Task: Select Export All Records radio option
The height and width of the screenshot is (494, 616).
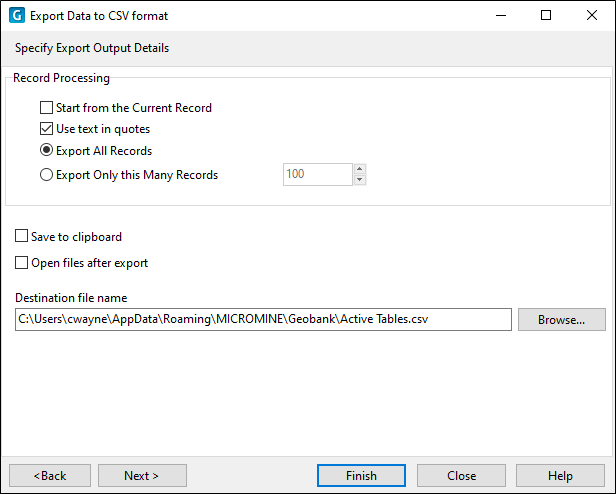Action: point(46,150)
